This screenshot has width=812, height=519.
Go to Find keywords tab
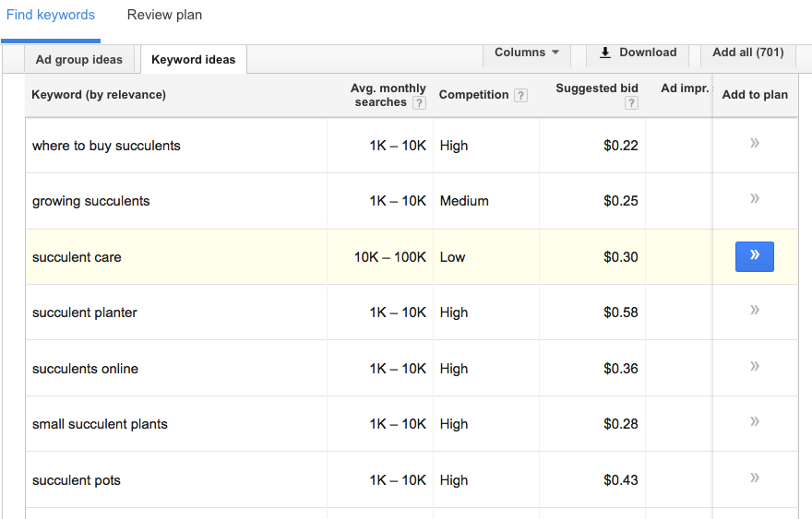(50, 15)
